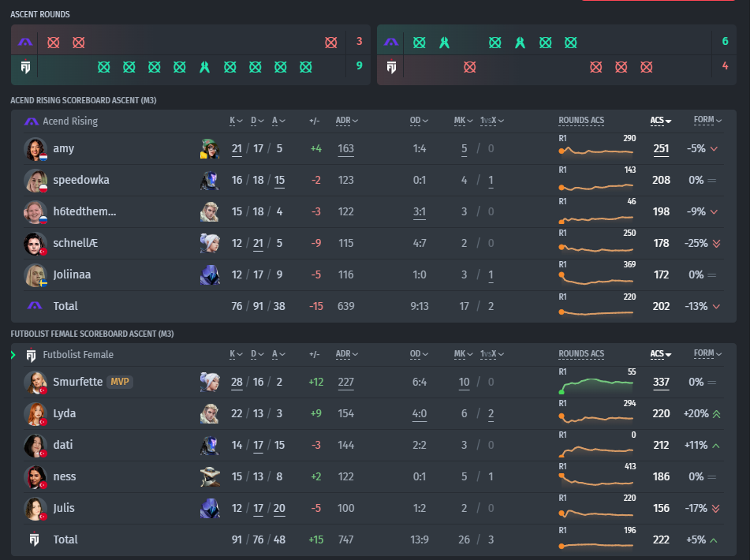Sort Acend Rising table by deaths (D)

(257, 121)
